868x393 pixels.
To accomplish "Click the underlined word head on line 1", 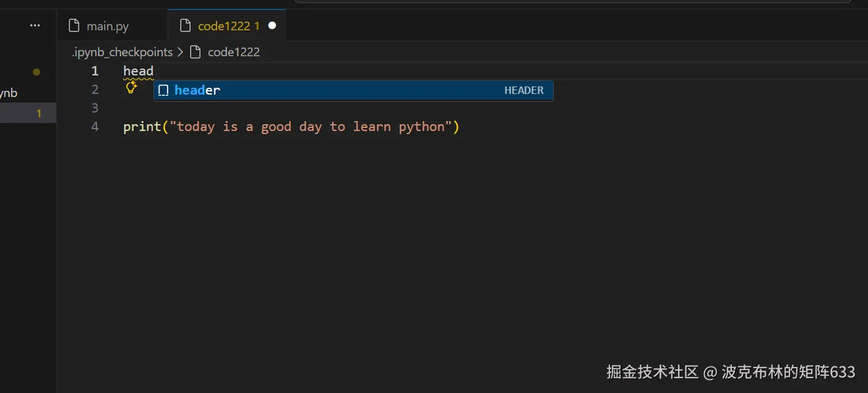I will pos(138,71).
